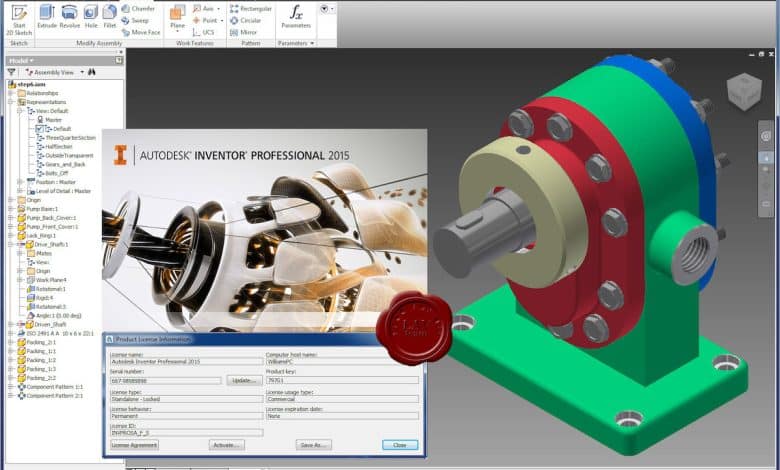Click the browser filter funnel icon
780x470 pixels.
pos(11,72)
